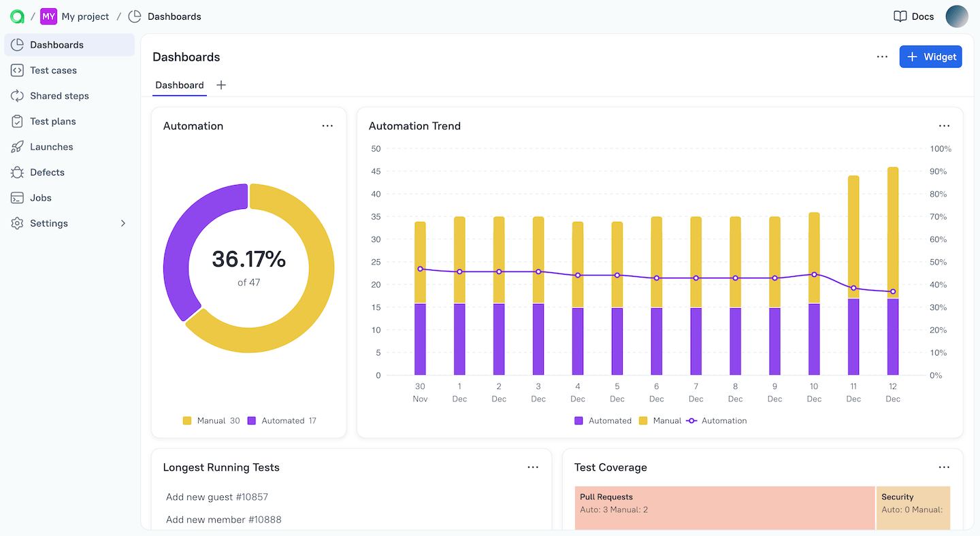Image resolution: width=980 pixels, height=536 pixels.
Task: Select the Dashboards icon in the sidebar
Action: click(x=16, y=44)
